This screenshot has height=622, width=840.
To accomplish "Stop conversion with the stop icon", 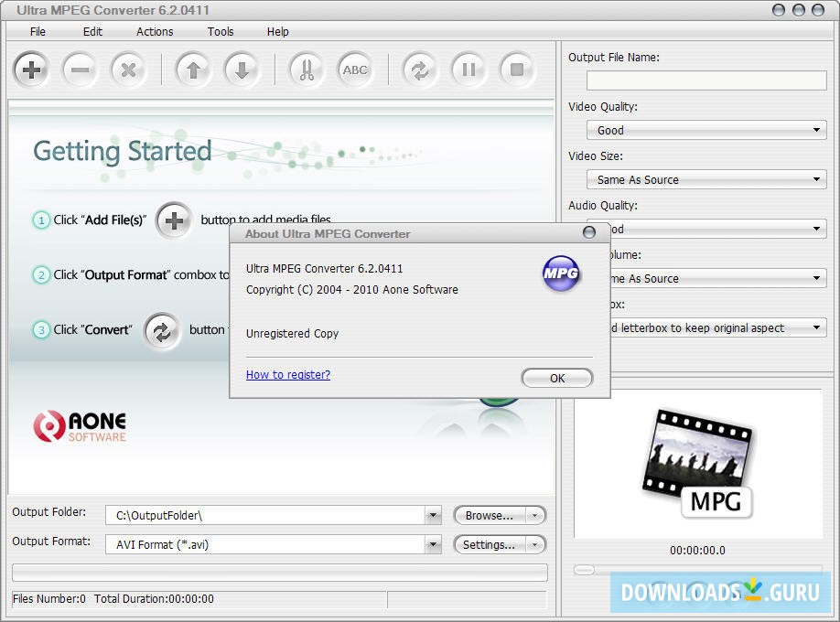I will [x=517, y=70].
